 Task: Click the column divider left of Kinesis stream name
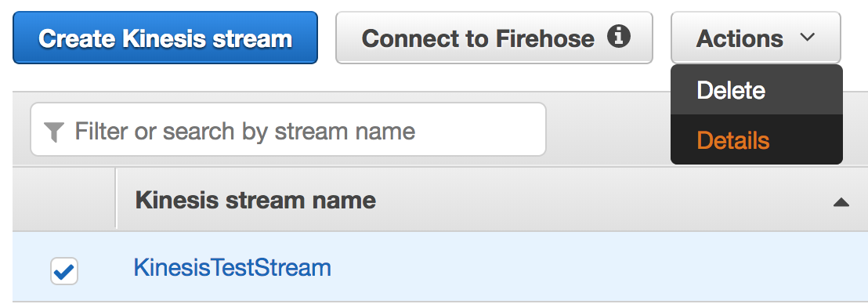(x=116, y=199)
